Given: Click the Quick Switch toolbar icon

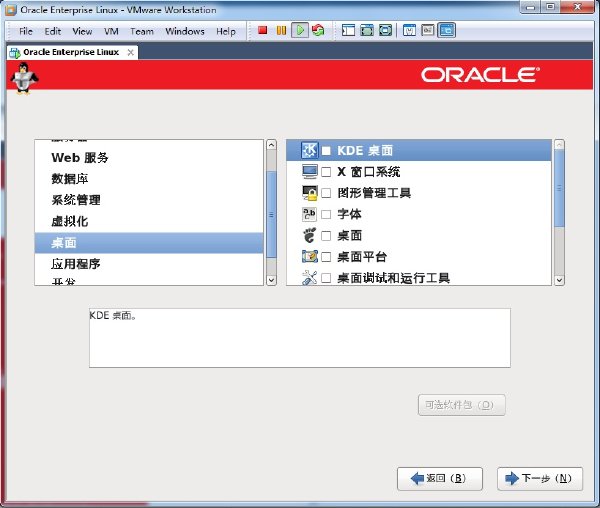Looking at the screenshot, I should 367,30.
